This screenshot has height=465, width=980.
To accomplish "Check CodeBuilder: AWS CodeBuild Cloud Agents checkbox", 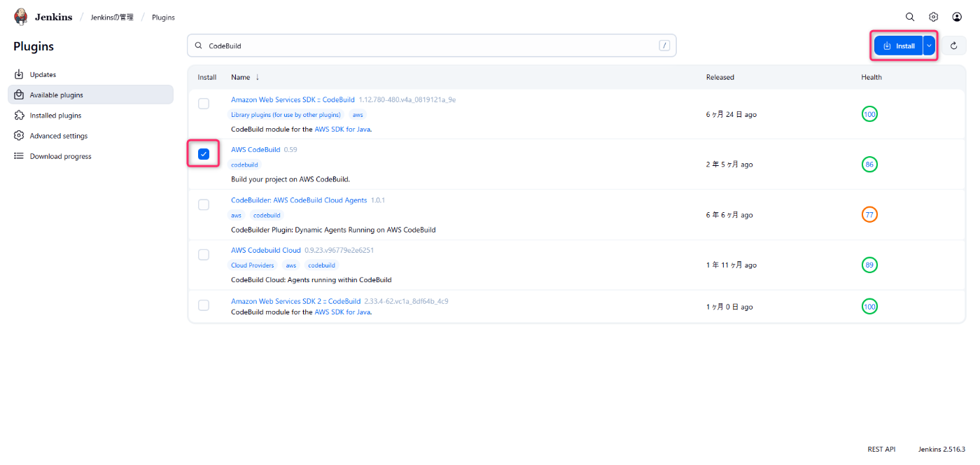I will 204,204.
